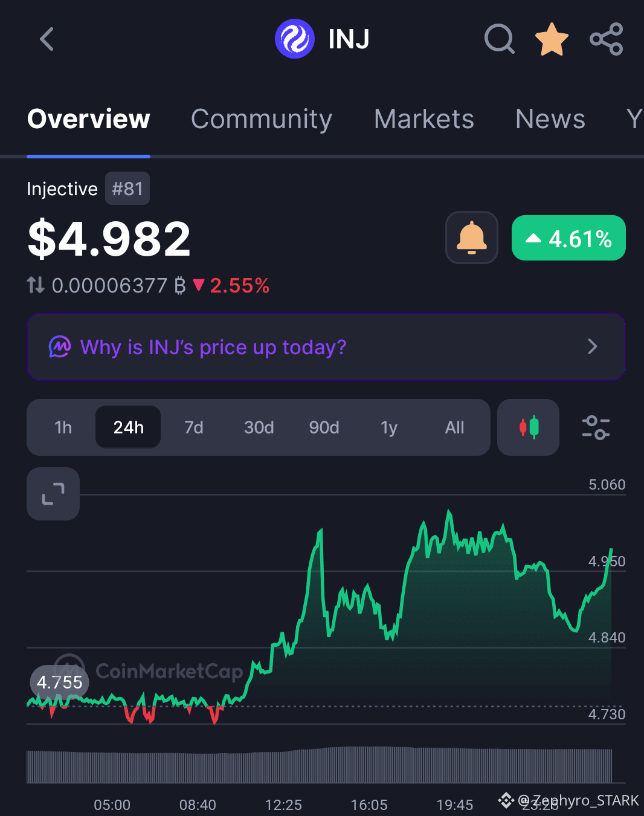
Task: Tap the 05:00 time label
Action: (112, 805)
